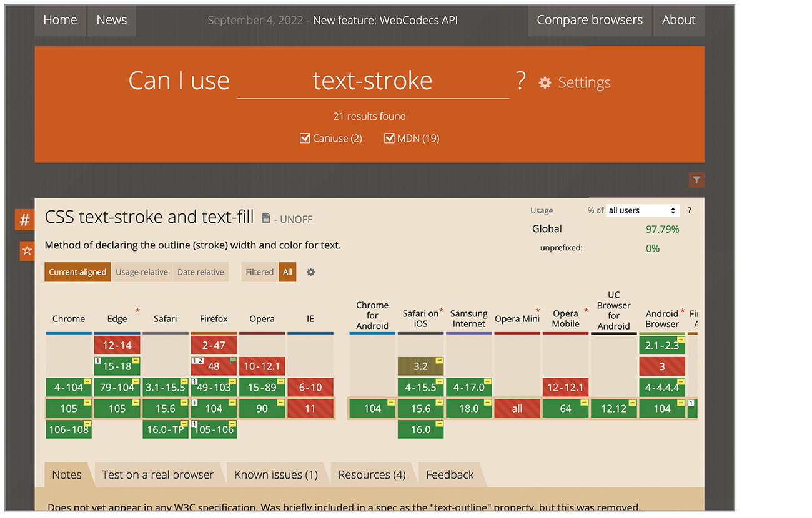Open the News menu item

coord(112,20)
